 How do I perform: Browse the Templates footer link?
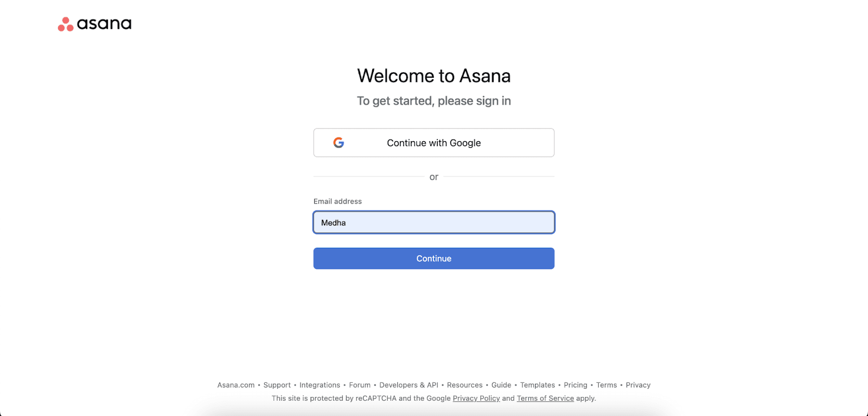click(538, 385)
